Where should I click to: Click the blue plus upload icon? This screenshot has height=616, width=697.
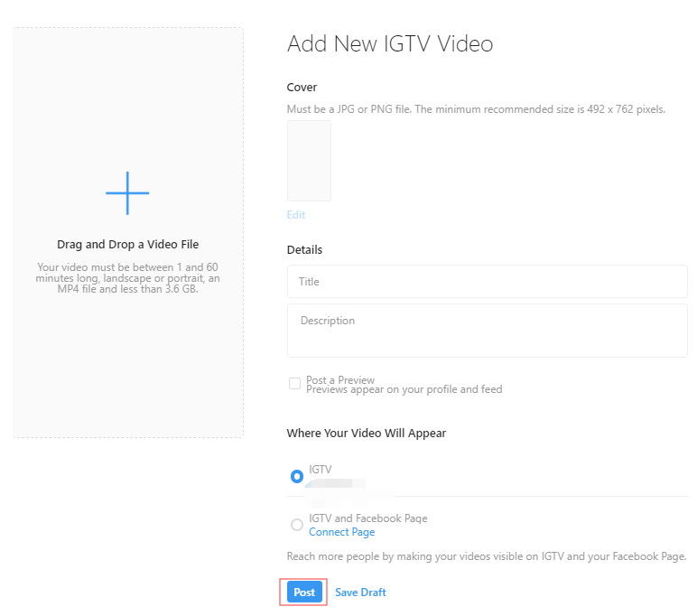(127, 193)
